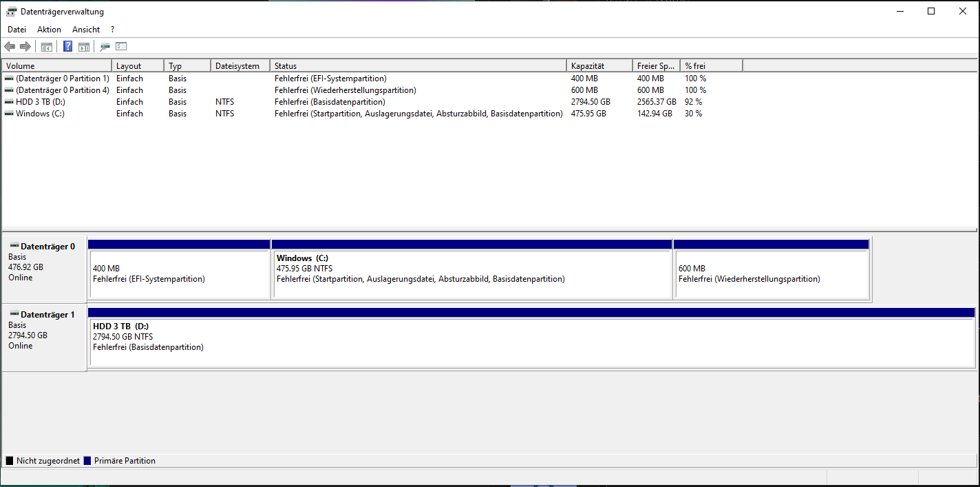Click the properties magnifier toolbar icon
This screenshot has height=487, width=980.
104,46
